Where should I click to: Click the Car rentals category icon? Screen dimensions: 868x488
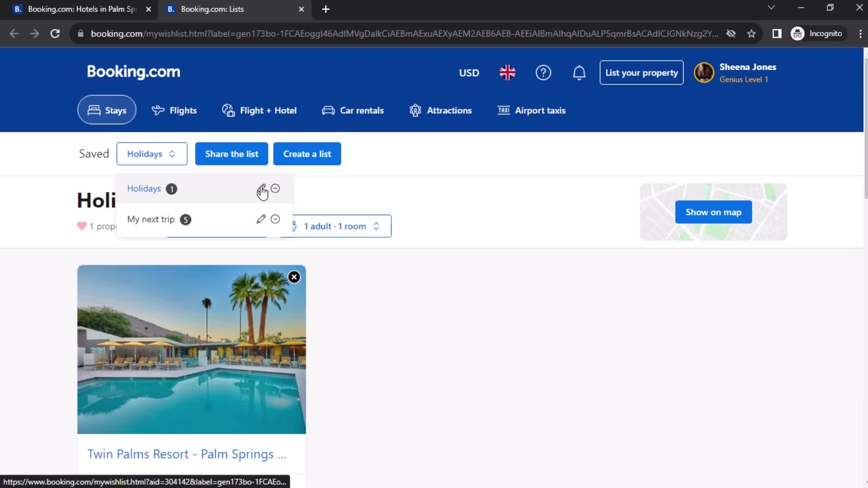[328, 110]
